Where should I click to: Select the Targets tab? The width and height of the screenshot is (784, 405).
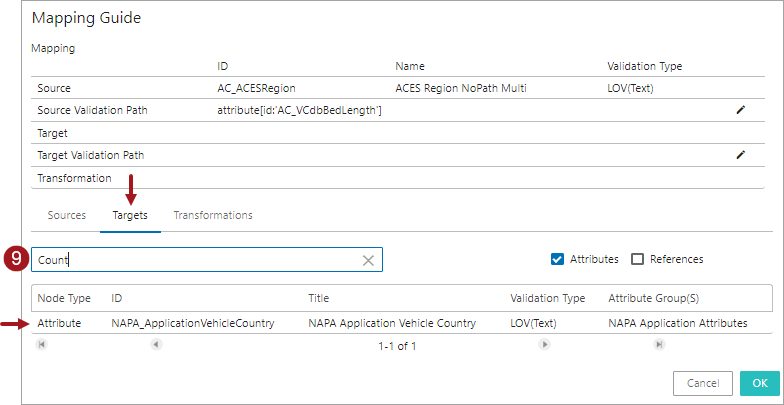(x=129, y=215)
